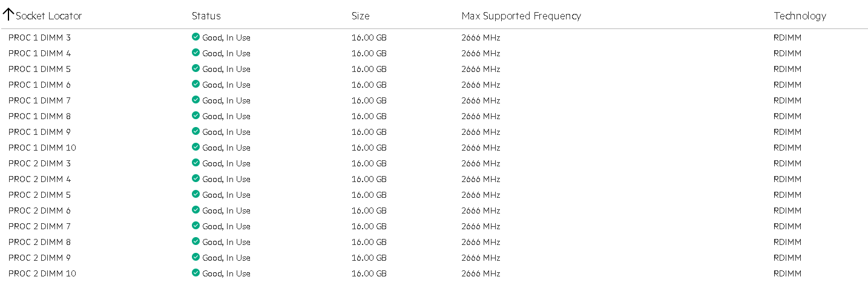Click green status icon for PROC 1 DIMM 3
This screenshot has width=868, height=297.
point(196,37)
